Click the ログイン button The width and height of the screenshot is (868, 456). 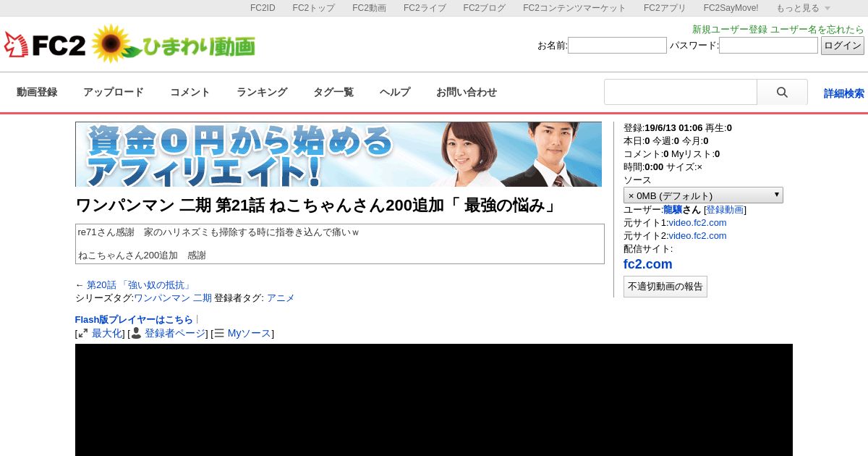tap(843, 46)
